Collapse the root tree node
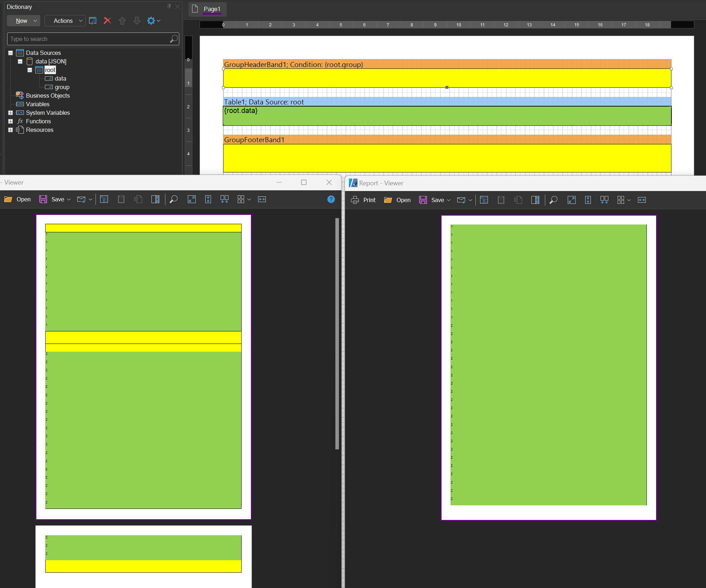 (x=30, y=70)
